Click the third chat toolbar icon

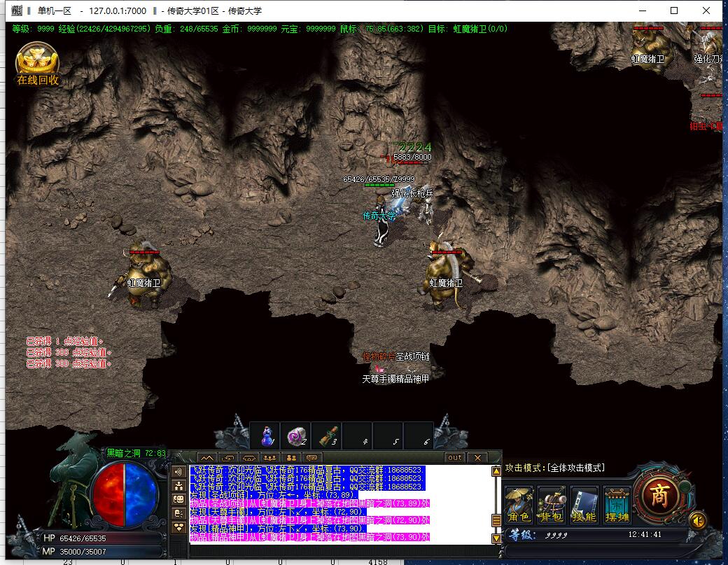[249, 458]
